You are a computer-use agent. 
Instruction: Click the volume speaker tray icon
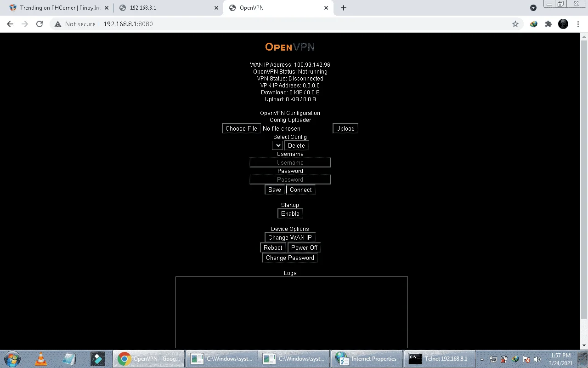537,359
